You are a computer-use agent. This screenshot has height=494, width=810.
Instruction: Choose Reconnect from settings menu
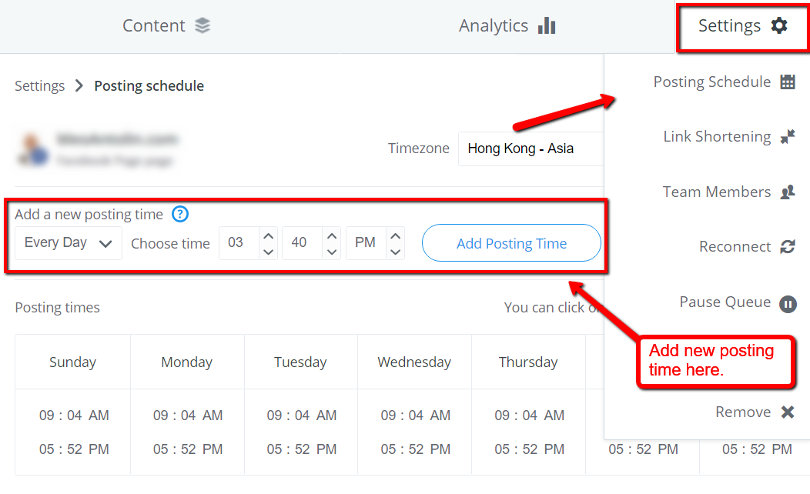[x=747, y=246]
